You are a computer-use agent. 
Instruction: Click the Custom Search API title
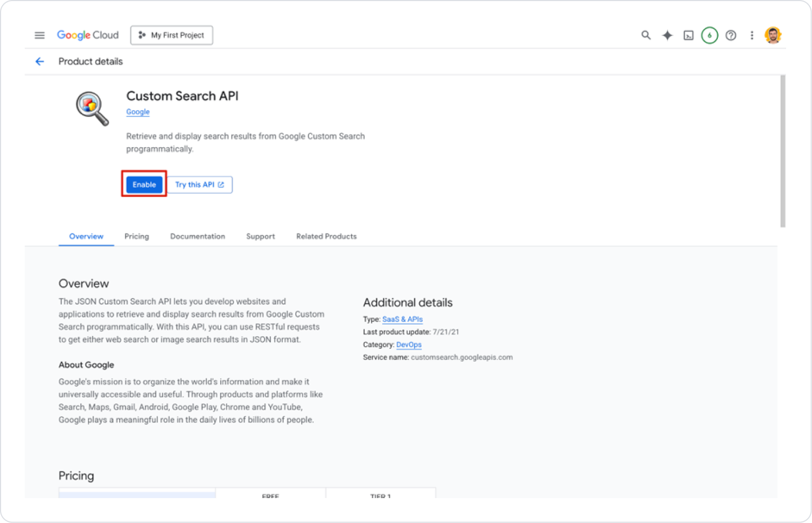(x=182, y=96)
